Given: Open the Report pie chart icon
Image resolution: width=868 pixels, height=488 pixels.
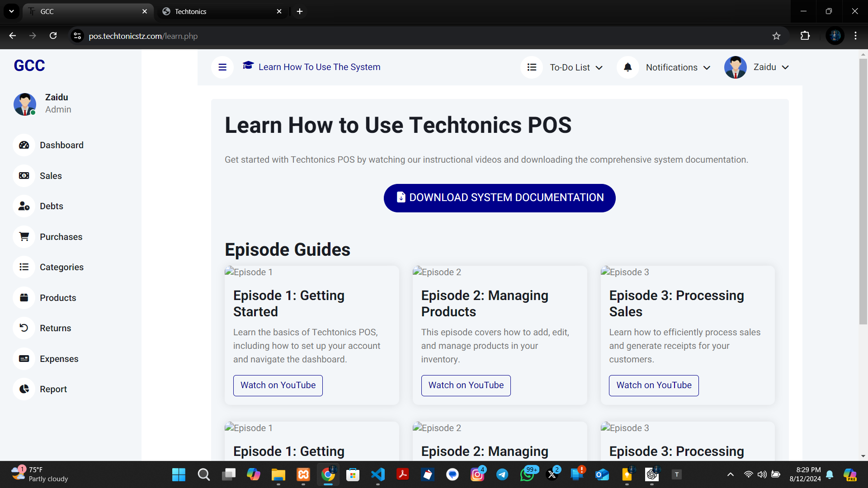Looking at the screenshot, I should 24,389.
